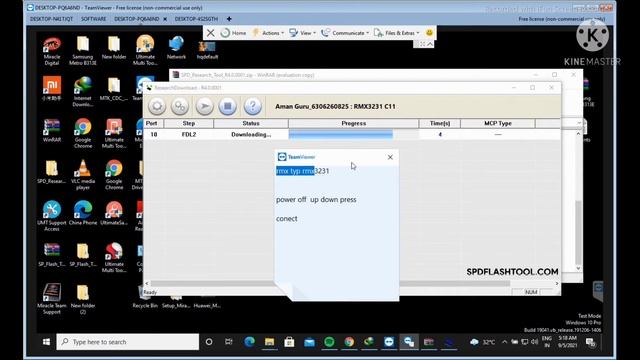Screen dimensions: 640x360
Task: Click the ResearchDownload horizontal scrollbar
Action: coord(330,283)
